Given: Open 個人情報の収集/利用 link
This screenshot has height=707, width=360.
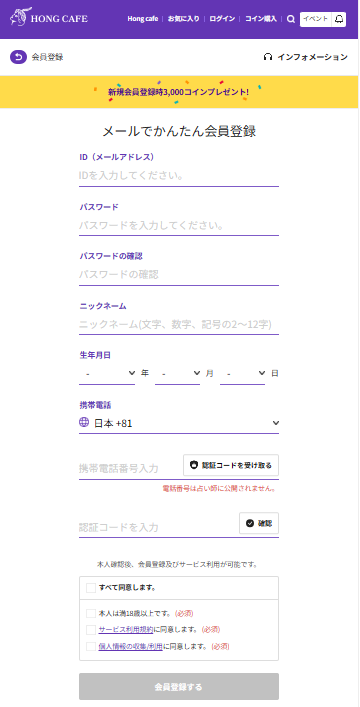Looking at the screenshot, I should pos(130,646).
